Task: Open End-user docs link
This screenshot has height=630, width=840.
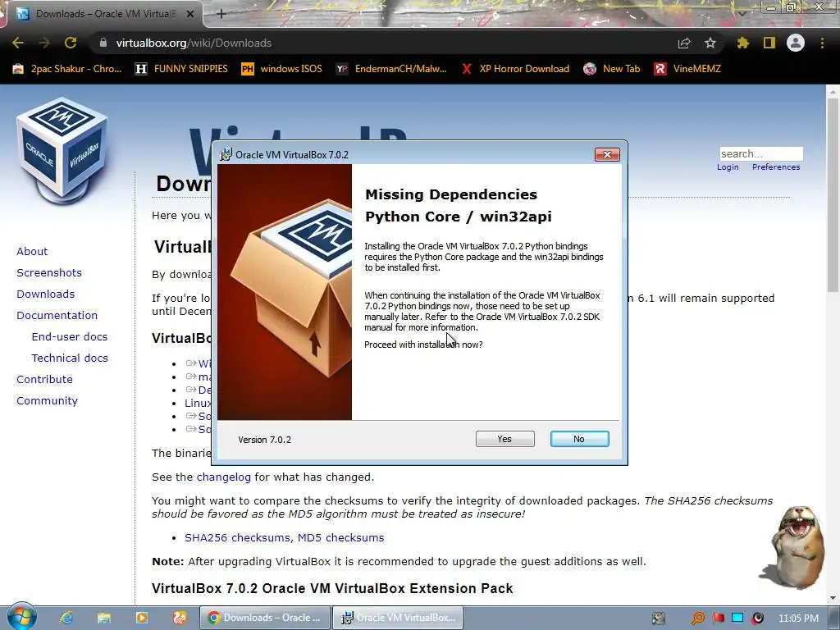Action: coord(70,336)
